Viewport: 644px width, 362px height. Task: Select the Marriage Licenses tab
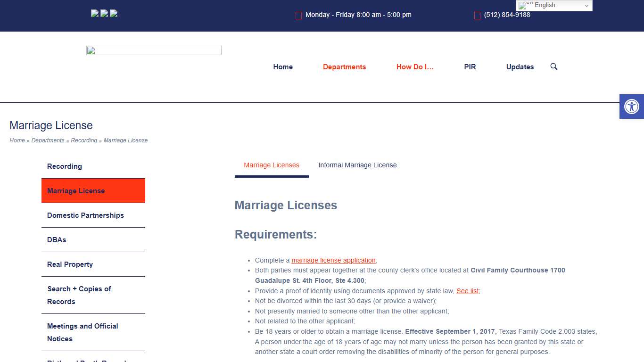[x=272, y=165]
